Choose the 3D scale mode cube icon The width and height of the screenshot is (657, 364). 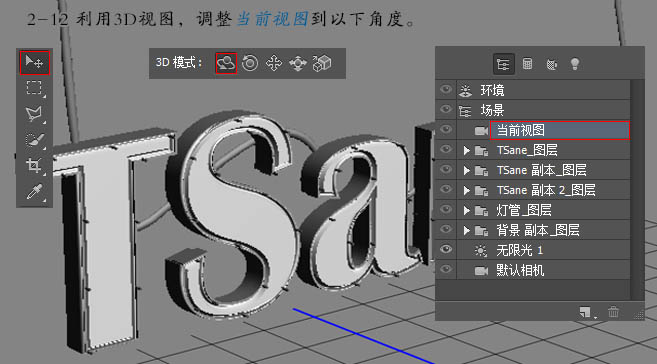tap(322, 63)
